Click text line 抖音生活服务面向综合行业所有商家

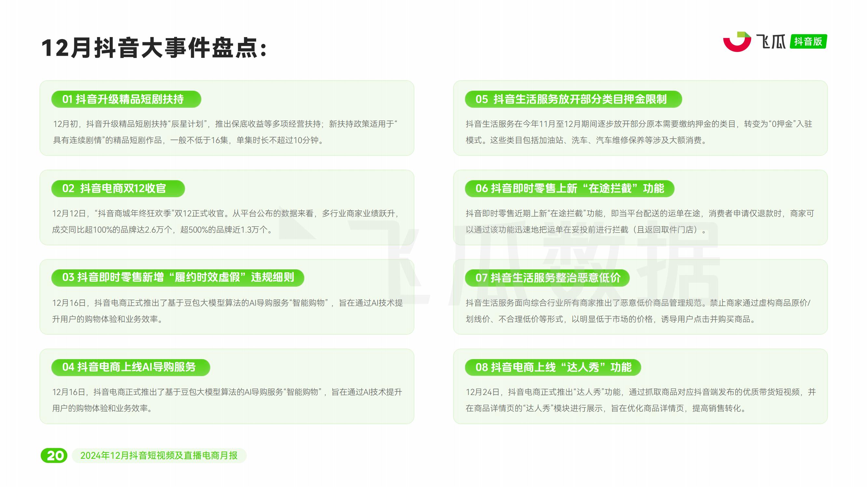tap(638, 303)
